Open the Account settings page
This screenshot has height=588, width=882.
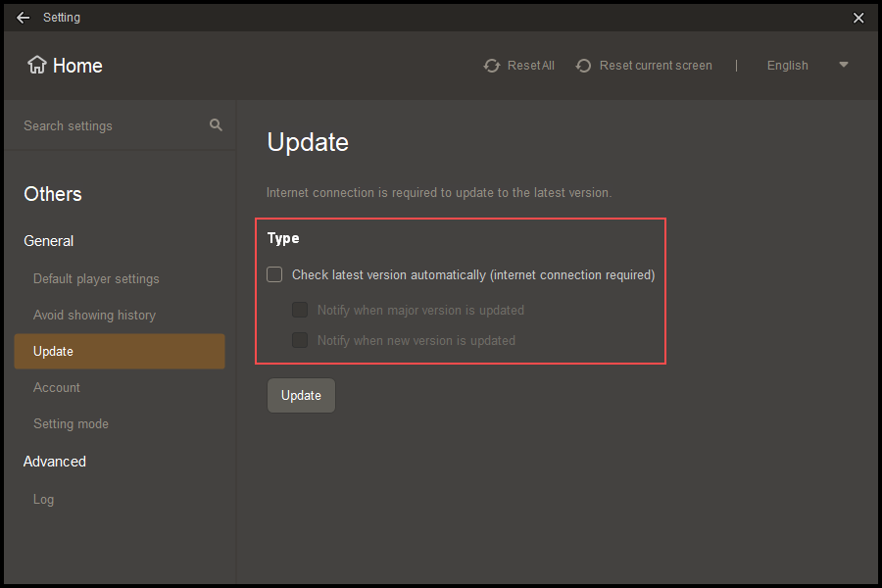tap(57, 388)
